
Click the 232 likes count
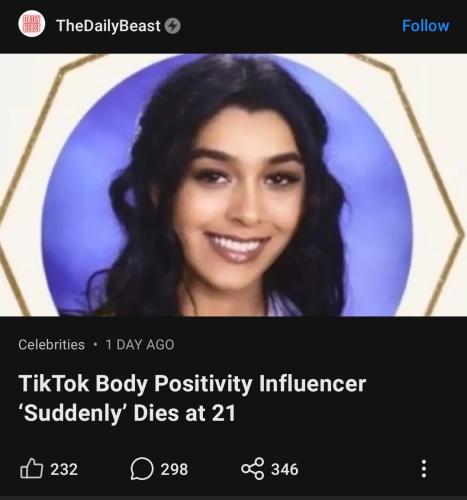point(64,469)
